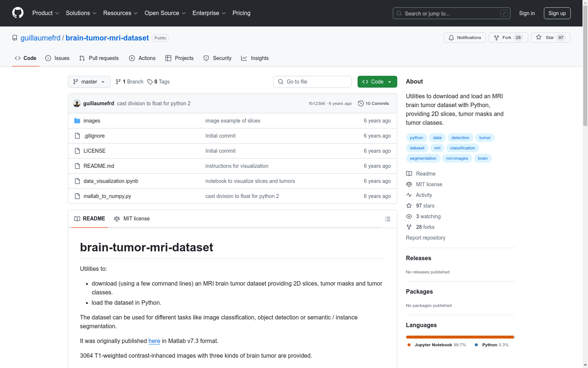Click the matlab_to_numpy.py file icon
Image resolution: width=588 pixels, height=368 pixels.
[77, 196]
